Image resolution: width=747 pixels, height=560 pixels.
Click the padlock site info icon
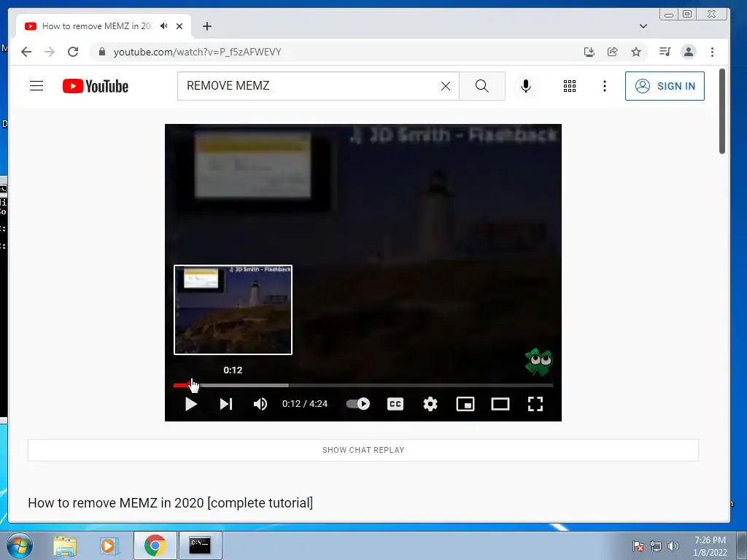tap(102, 52)
